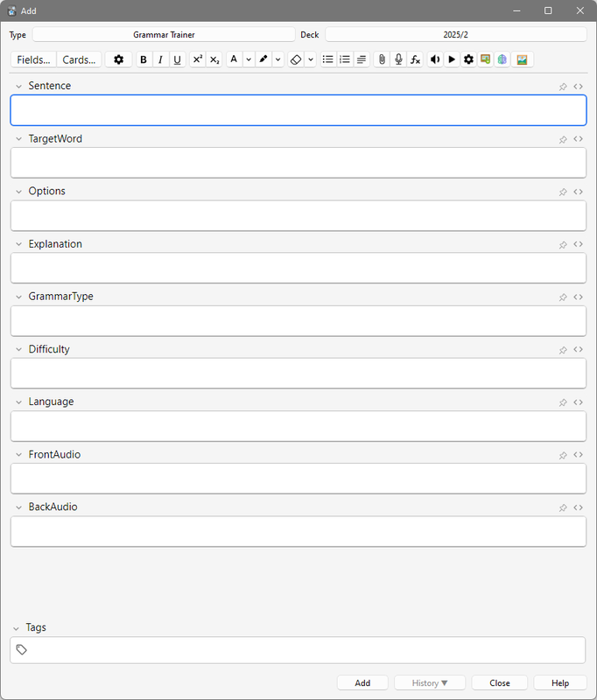Apply subscript formatting
This screenshot has width=597, height=700.
coord(214,59)
